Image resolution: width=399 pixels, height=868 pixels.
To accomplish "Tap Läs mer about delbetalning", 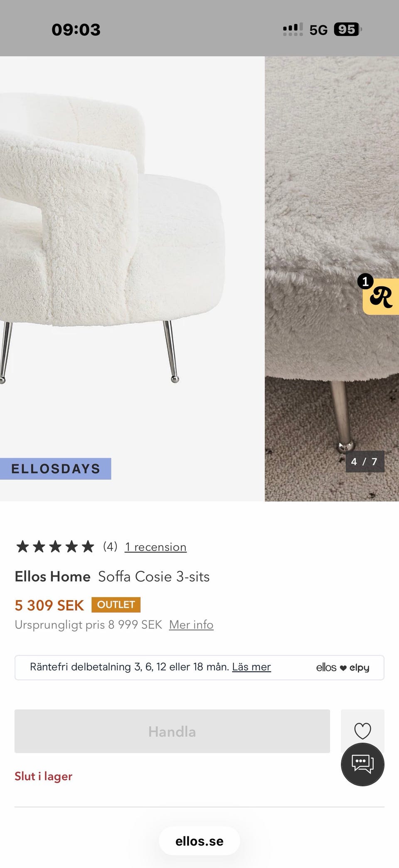I will click(251, 667).
